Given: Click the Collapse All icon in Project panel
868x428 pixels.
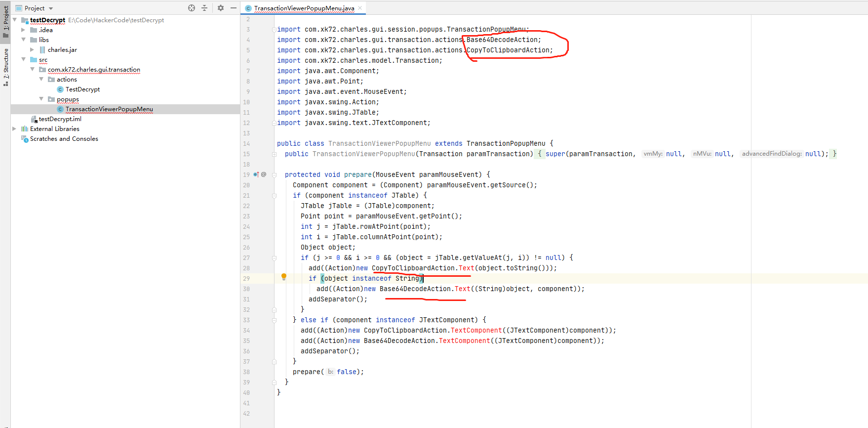Looking at the screenshot, I should [x=204, y=8].
